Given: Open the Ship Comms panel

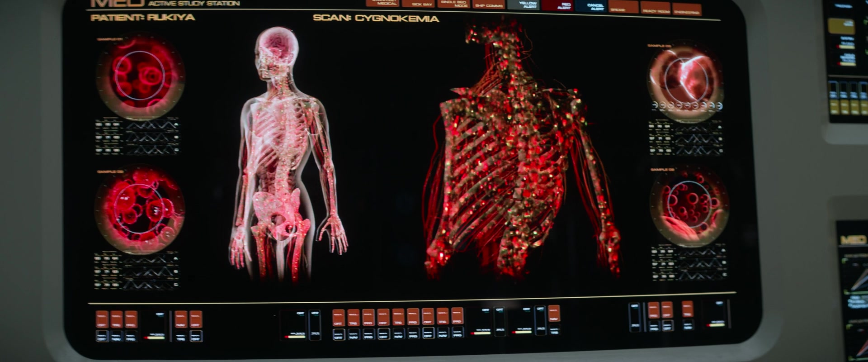Looking at the screenshot, I should coord(489,5).
